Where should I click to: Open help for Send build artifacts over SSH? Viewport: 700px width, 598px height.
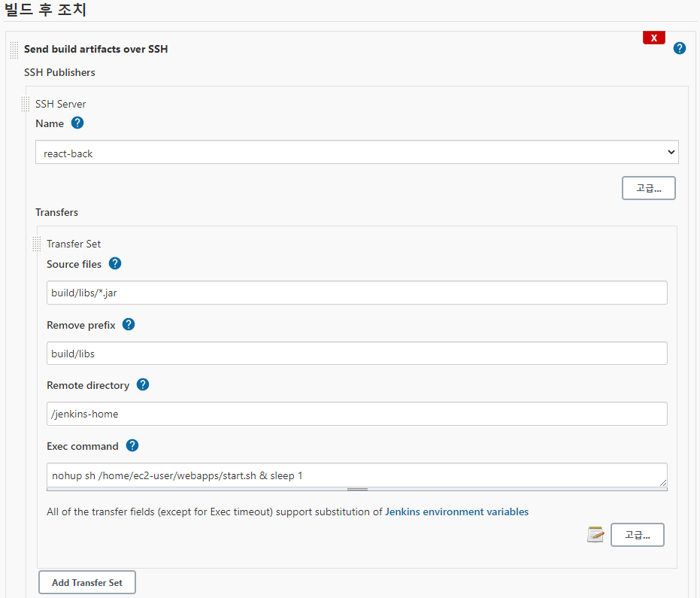coord(680,48)
